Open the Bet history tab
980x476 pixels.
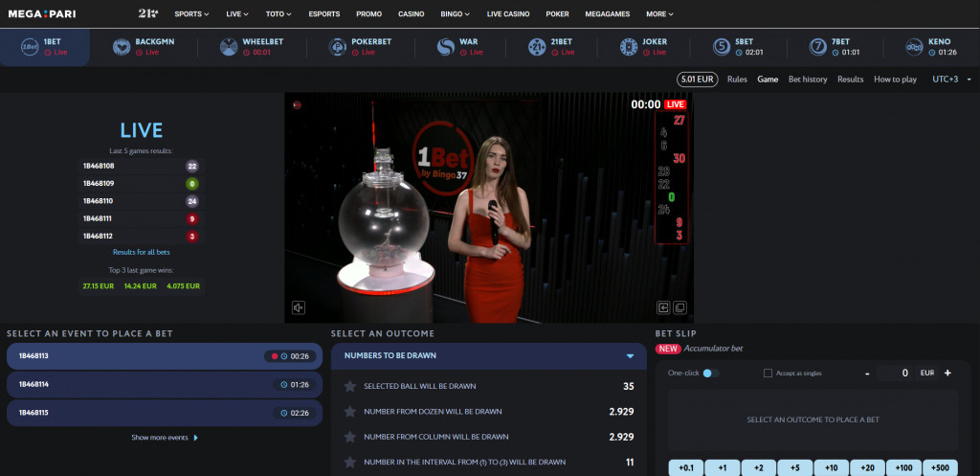pyautogui.click(x=807, y=79)
